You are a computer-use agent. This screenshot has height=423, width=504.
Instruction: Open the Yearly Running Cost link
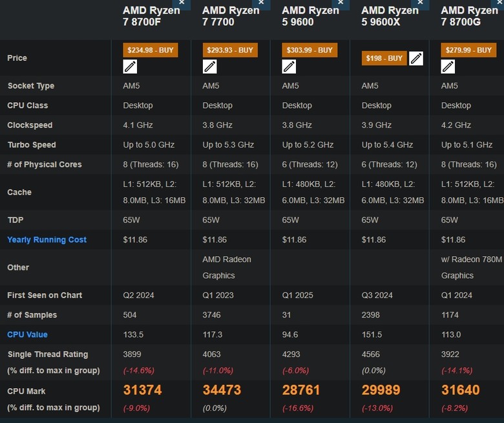point(47,240)
